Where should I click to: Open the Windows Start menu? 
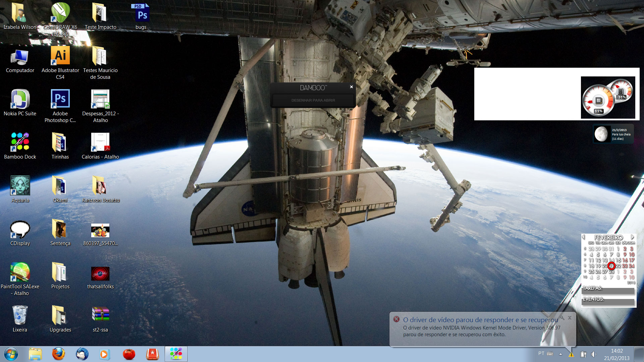[x=11, y=354]
